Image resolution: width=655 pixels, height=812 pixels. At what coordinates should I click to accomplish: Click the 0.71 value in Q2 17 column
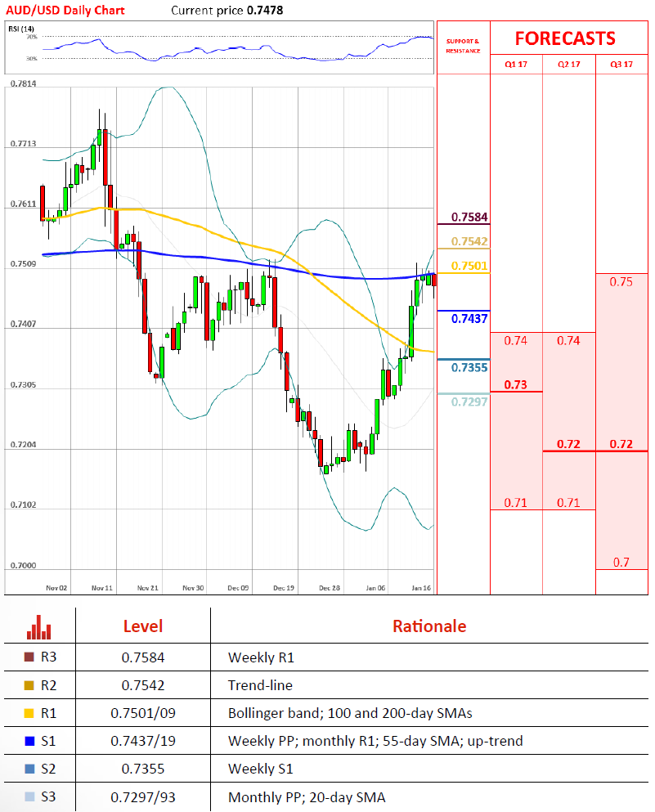568,503
